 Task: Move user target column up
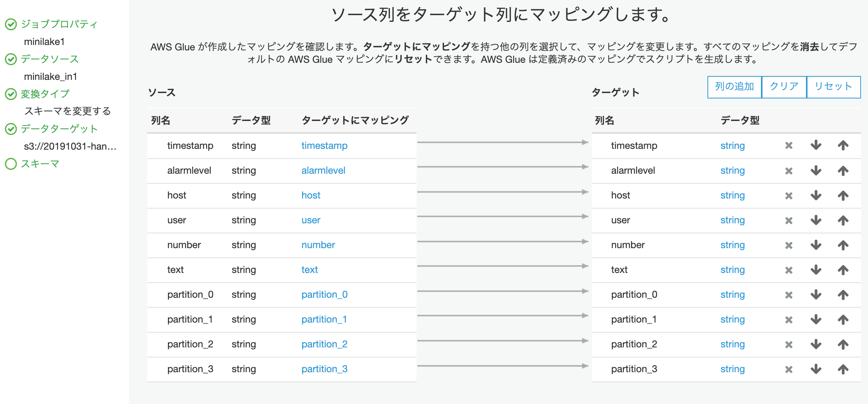[843, 220]
